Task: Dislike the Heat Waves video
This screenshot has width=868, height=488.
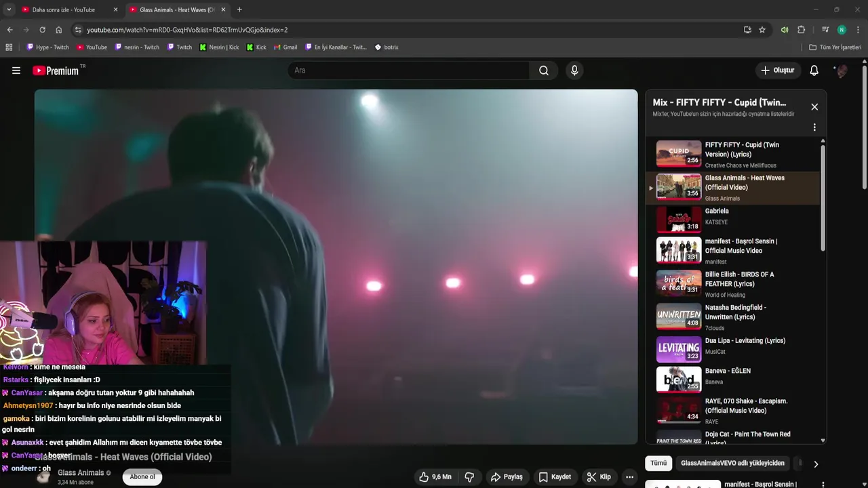Action: point(469,477)
